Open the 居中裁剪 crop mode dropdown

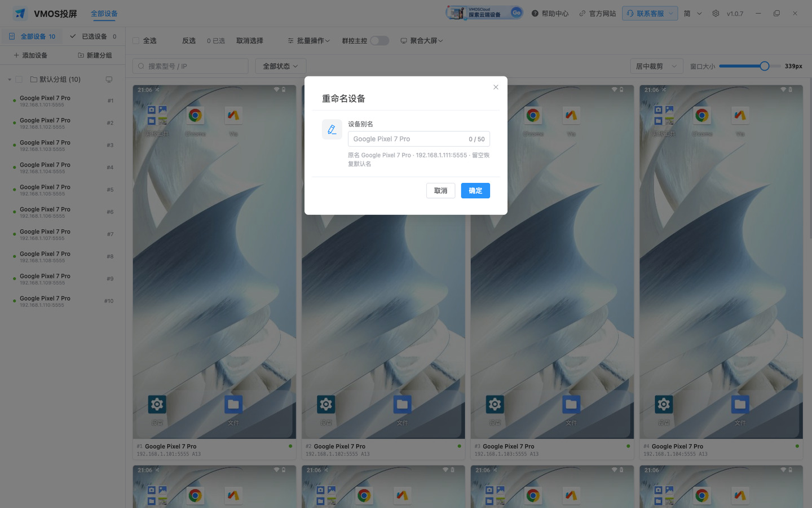[x=656, y=66]
